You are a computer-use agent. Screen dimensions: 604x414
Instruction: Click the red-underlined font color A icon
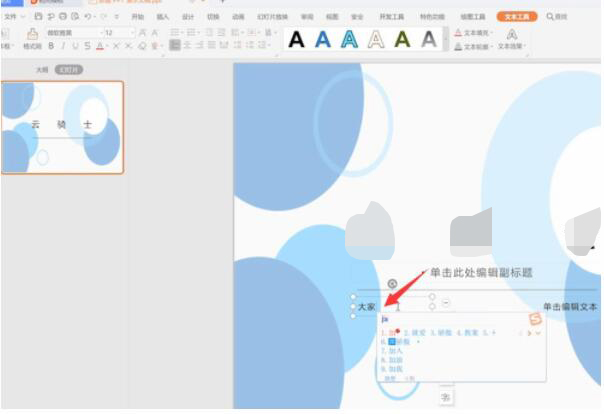tap(100, 46)
